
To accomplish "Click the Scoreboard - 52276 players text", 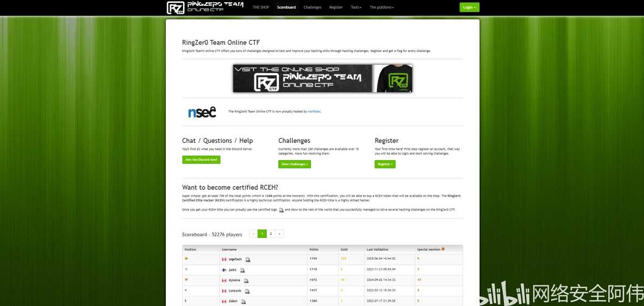I will [x=212, y=235].
